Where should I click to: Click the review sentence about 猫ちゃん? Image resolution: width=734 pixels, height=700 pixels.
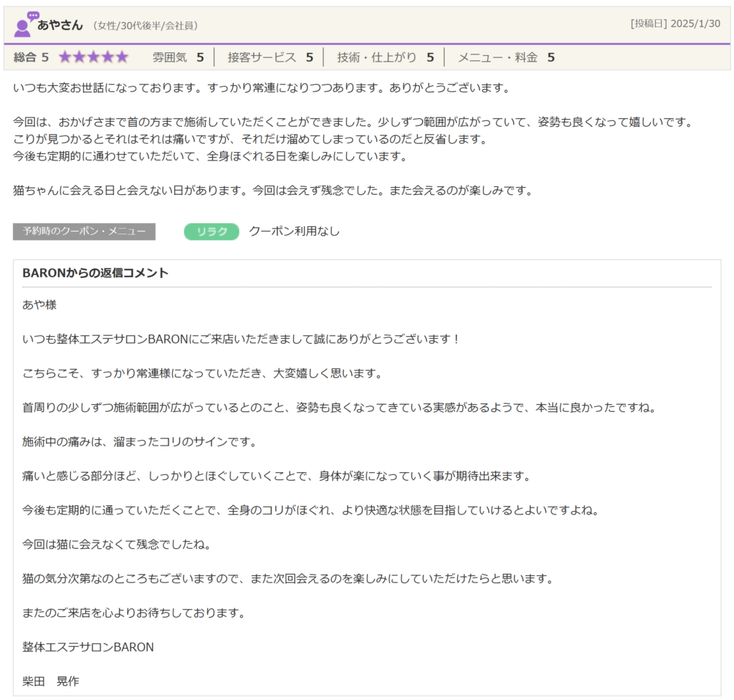(272, 191)
